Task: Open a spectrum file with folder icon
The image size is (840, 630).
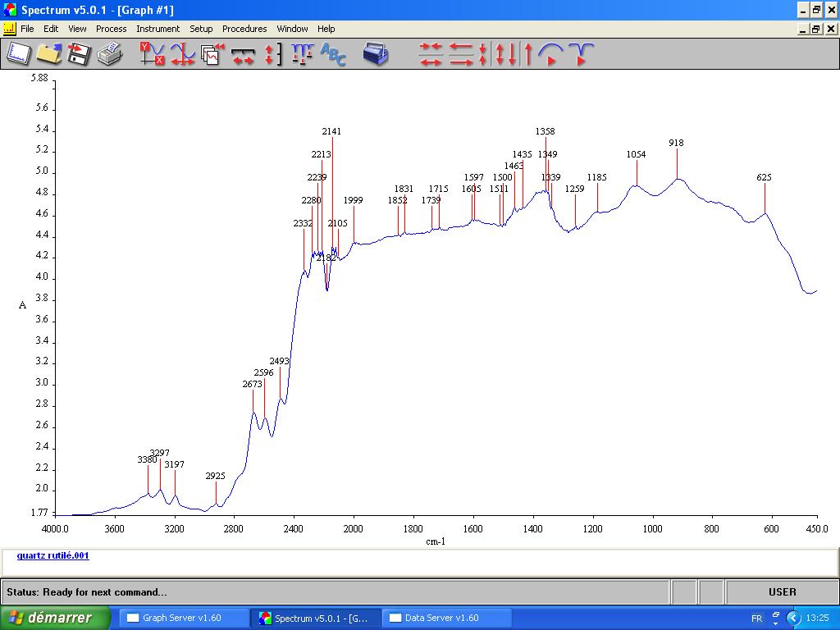Action: coord(49,54)
